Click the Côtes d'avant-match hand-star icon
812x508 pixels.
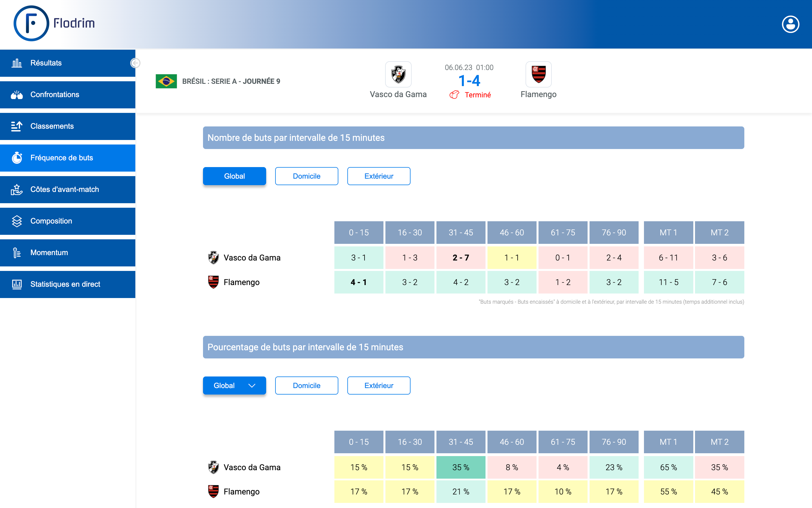[16, 189]
